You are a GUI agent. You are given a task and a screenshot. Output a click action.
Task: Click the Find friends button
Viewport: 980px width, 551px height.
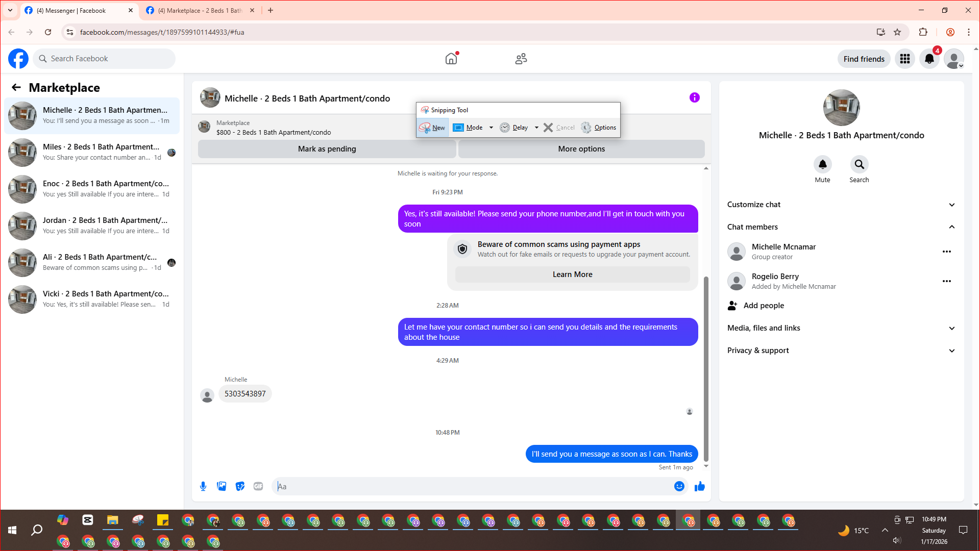pos(864,59)
